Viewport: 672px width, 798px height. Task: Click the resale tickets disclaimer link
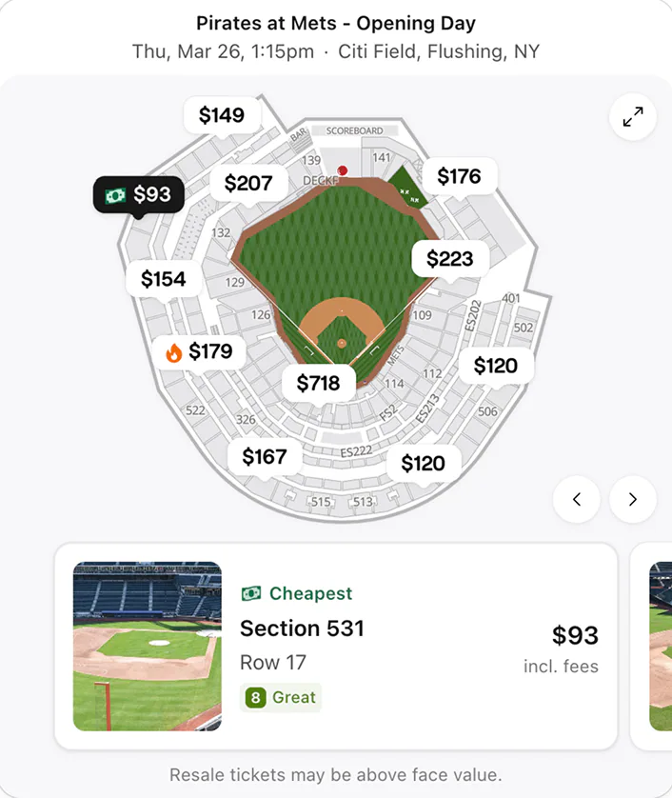335,774
